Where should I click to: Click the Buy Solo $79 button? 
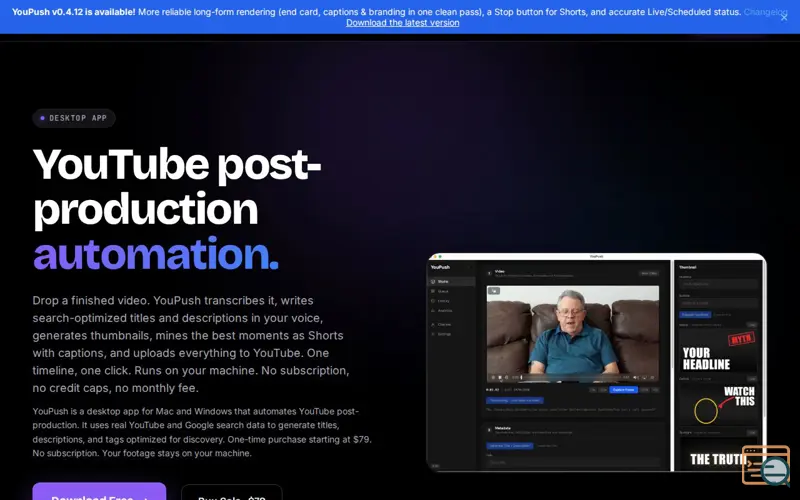coord(232,493)
